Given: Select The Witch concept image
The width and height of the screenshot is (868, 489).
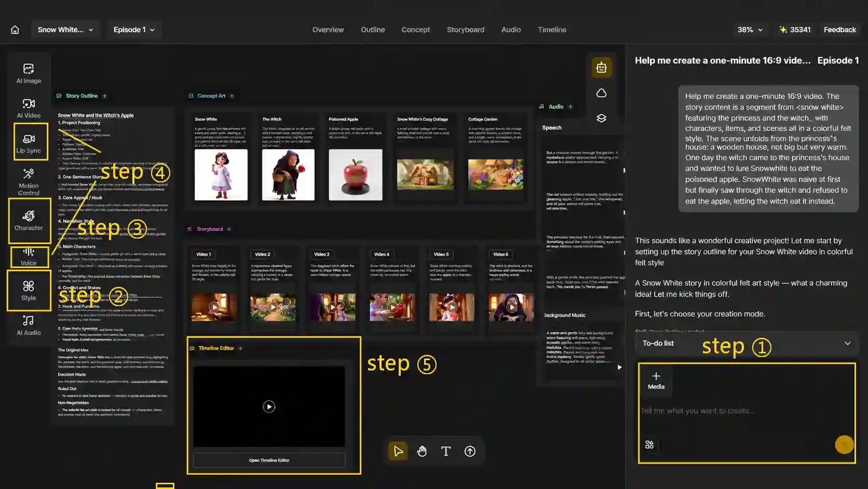Looking at the screenshot, I should pos(288,175).
